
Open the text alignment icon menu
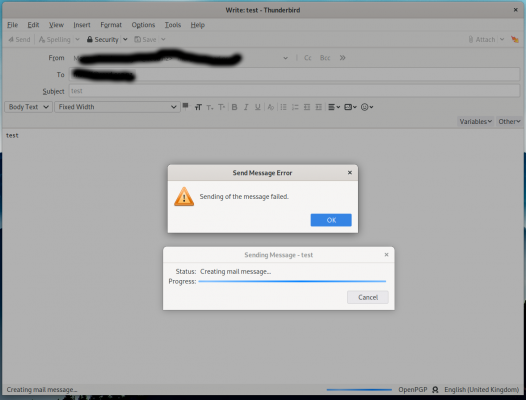(x=334, y=107)
